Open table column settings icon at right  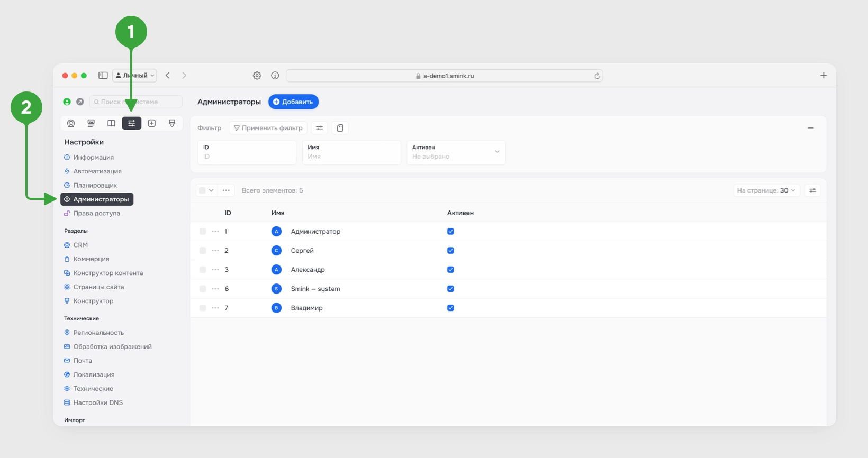812,190
